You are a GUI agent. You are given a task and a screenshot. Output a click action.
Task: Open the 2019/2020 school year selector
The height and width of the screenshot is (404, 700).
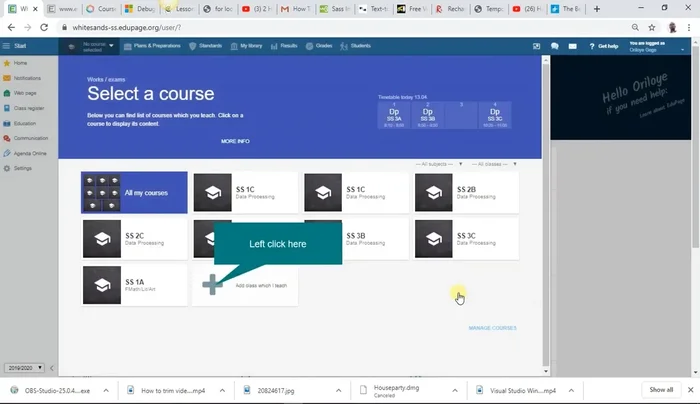pos(23,368)
